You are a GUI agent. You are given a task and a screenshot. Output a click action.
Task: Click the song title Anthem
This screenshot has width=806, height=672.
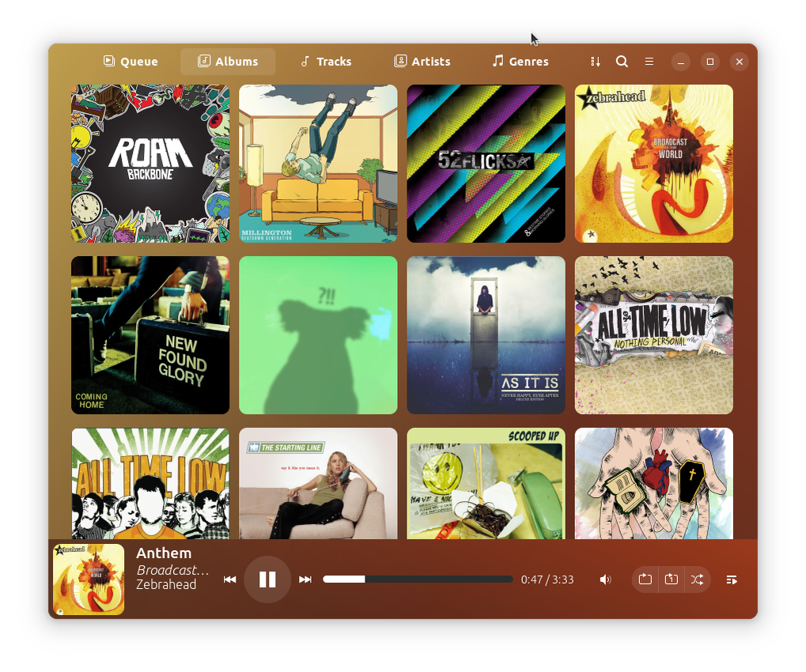pyautogui.click(x=164, y=553)
